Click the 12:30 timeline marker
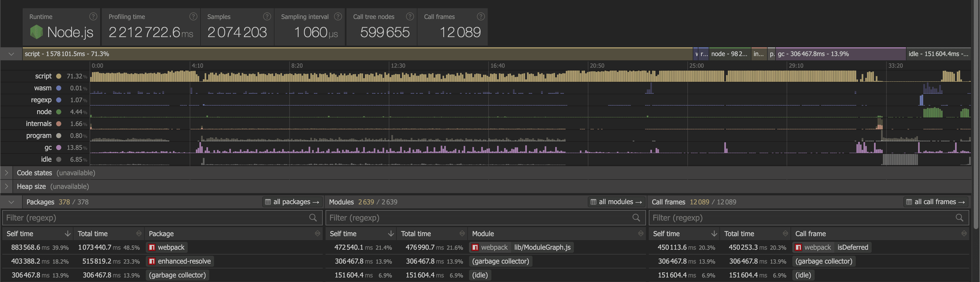Viewport: 980px width, 282px height. [x=398, y=65]
